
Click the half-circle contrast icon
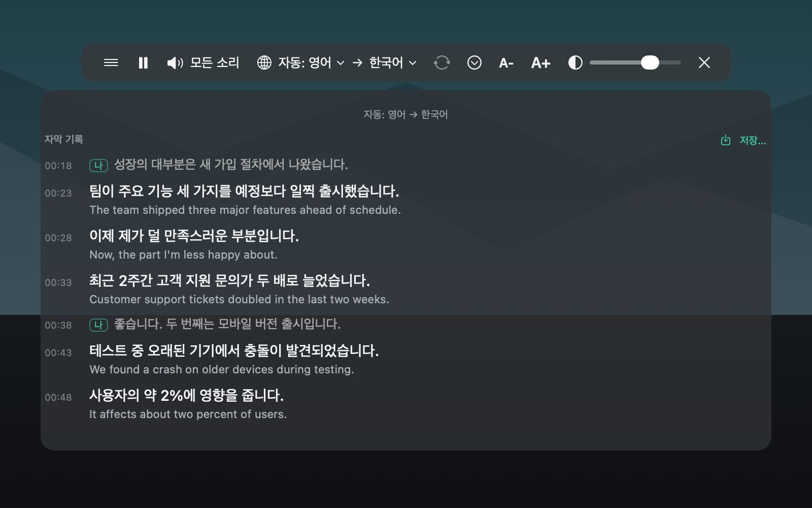point(576,62)
